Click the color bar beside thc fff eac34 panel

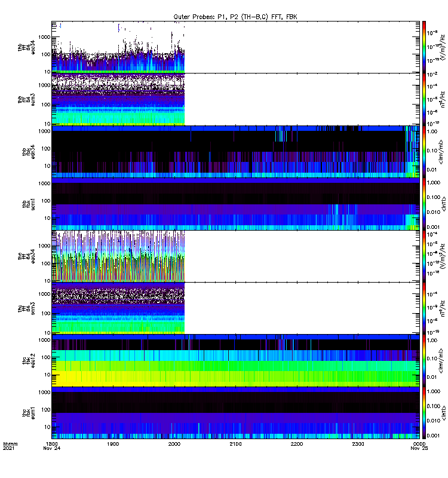424,256
